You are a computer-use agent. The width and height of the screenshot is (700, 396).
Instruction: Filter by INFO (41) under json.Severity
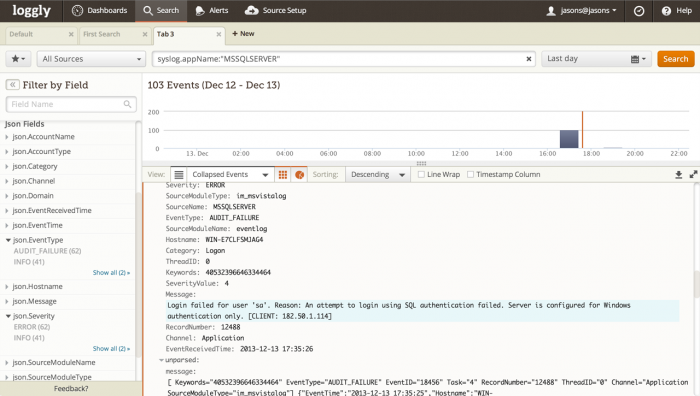[x=29, y=338]
